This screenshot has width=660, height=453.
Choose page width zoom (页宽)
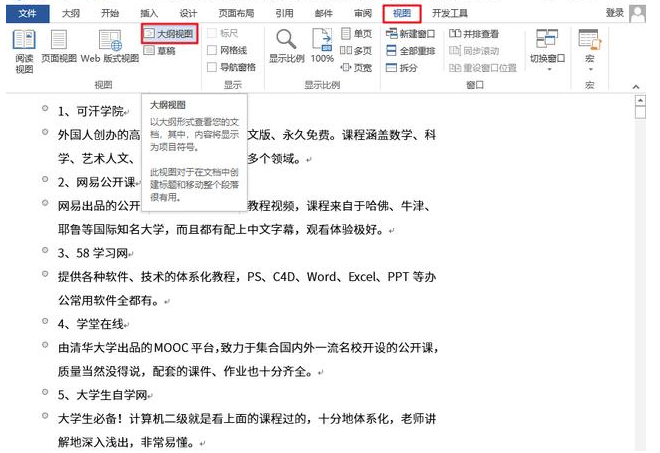coord(356,67)
